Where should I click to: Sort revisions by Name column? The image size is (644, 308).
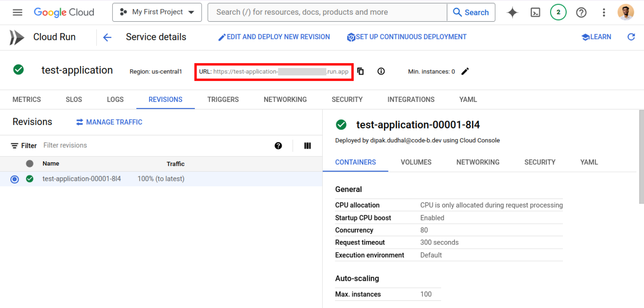[51, 164]
